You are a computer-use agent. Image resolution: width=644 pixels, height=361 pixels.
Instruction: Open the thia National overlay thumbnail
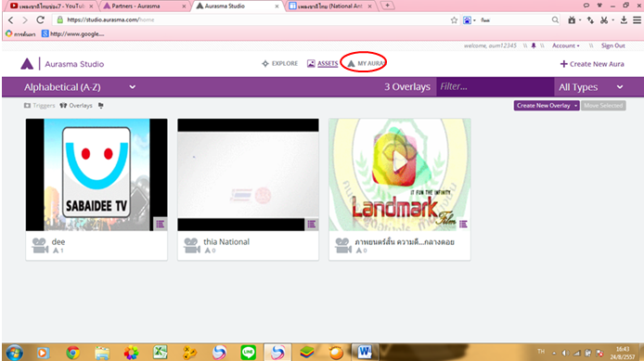tap(248, 174)
